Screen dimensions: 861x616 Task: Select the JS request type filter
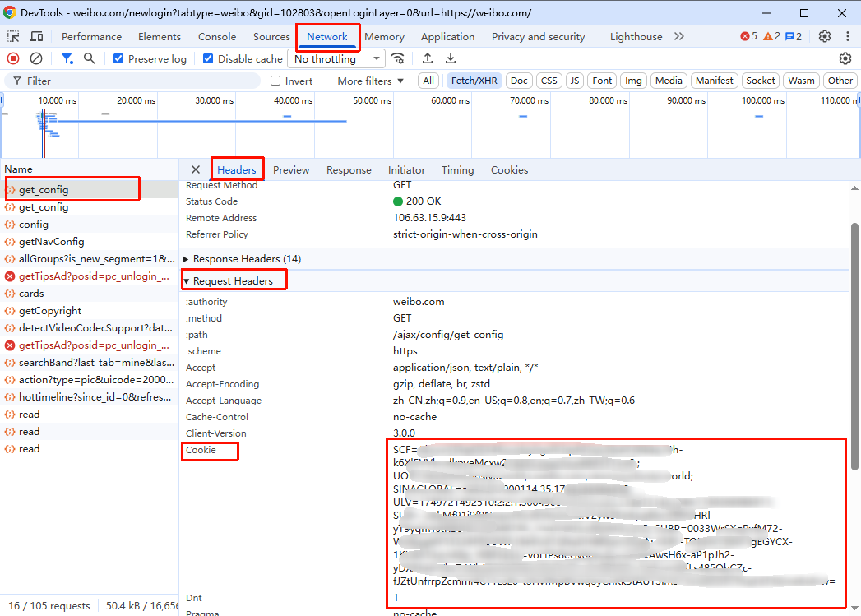click(575, 81)
